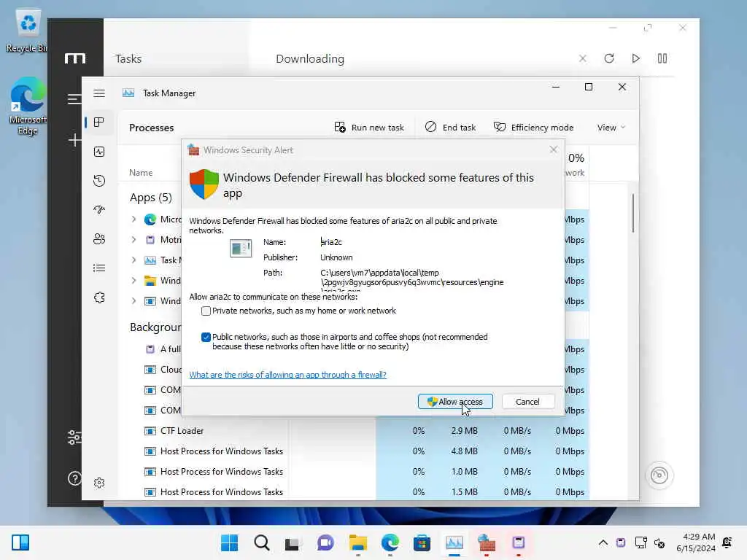This screenshot has width=747, height=560.
Task: Open taskbar Search icon
Action: [262, 542]
